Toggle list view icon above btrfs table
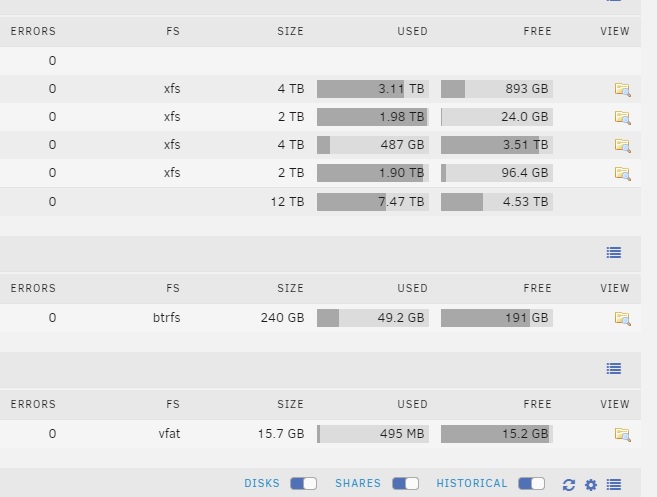Screen dimensions: 657x497 614,252
